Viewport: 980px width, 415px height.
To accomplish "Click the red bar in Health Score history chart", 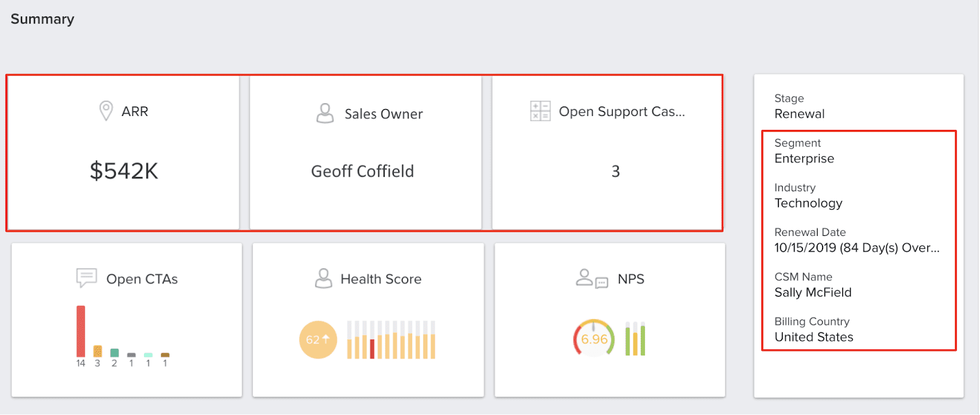I will pyautogui.click(x=372, y=349).
